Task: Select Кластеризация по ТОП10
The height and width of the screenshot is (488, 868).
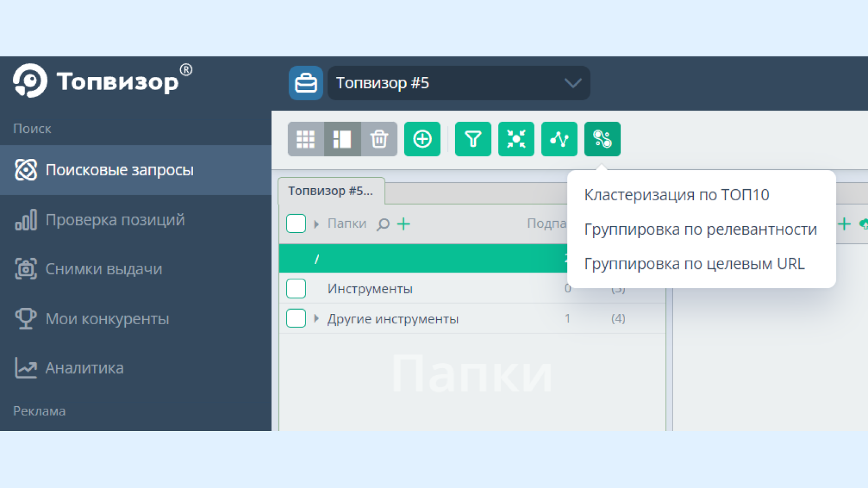Action: point(676,195)
